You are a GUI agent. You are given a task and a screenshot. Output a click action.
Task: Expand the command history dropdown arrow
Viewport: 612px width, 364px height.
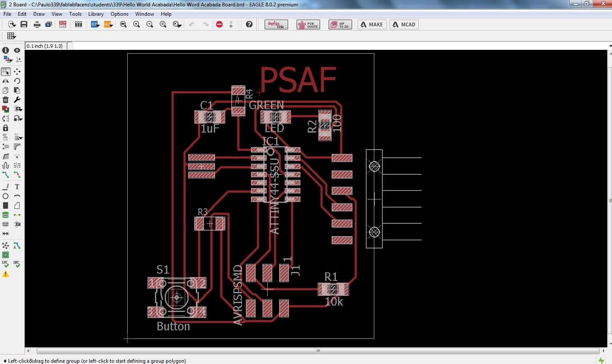tap(609, 46)
